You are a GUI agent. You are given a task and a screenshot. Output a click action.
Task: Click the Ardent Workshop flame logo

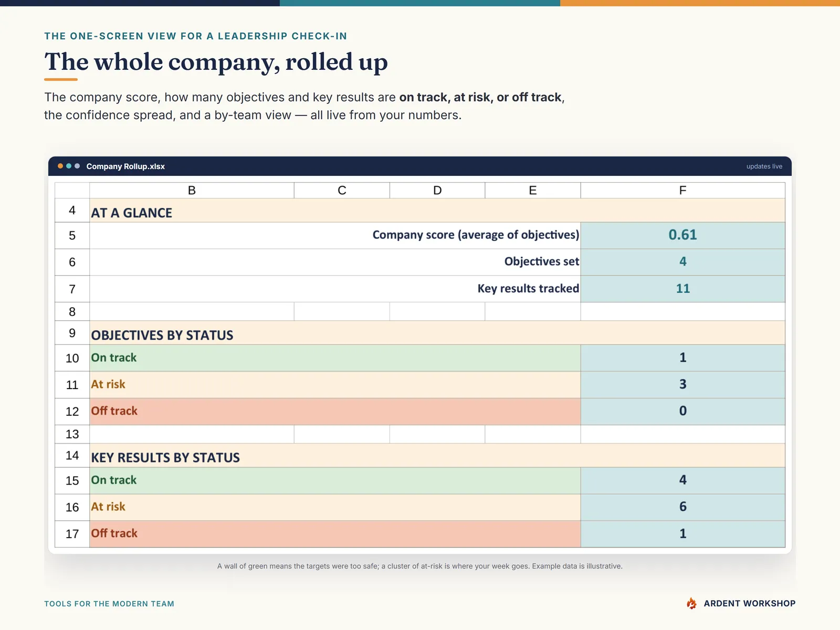click(691, 603)
